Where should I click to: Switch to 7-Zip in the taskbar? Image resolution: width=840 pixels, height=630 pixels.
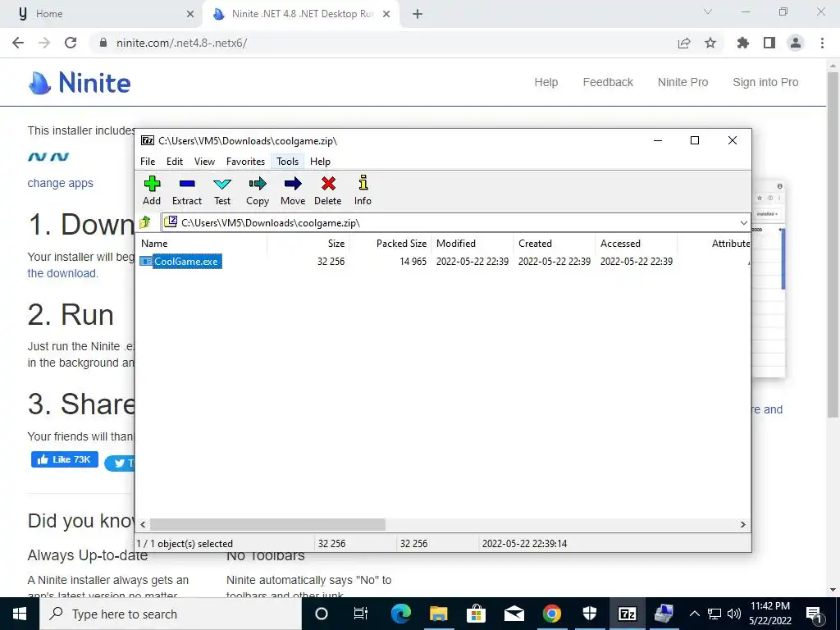627,614
